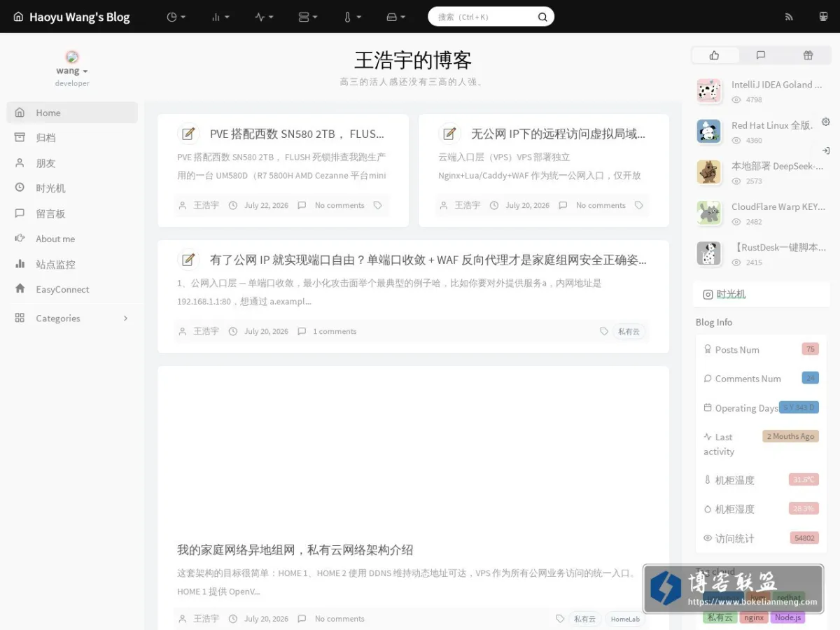Click the dalmatian thumbnail for RustDesk post
This screenshot has height=630, width=840.
(709, 253)
